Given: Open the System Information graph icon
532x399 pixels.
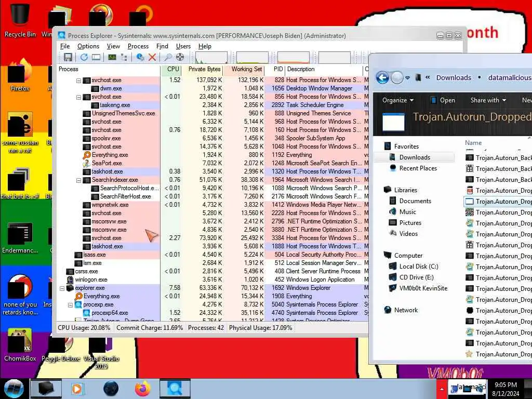Looking at the screenshot, I should pos(112,57).
